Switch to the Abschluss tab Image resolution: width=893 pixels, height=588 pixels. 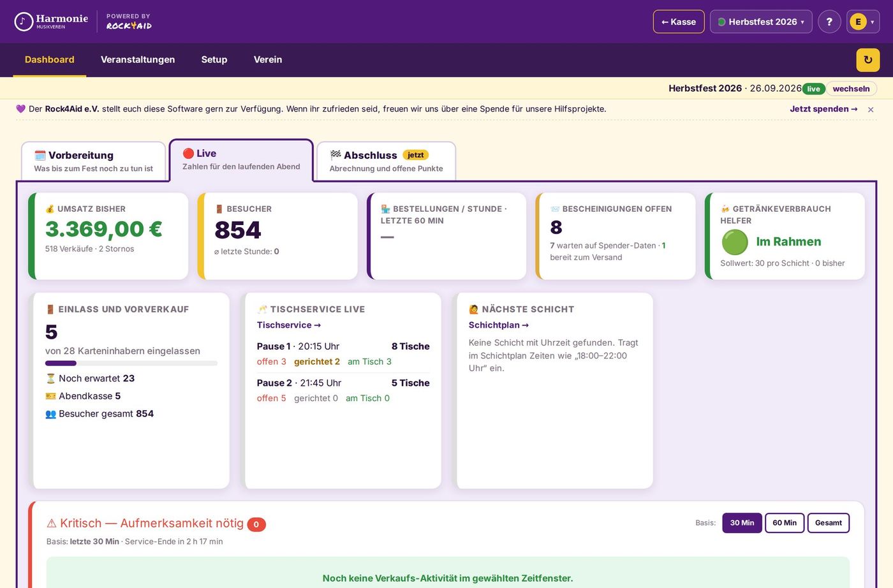coord(386,161)
